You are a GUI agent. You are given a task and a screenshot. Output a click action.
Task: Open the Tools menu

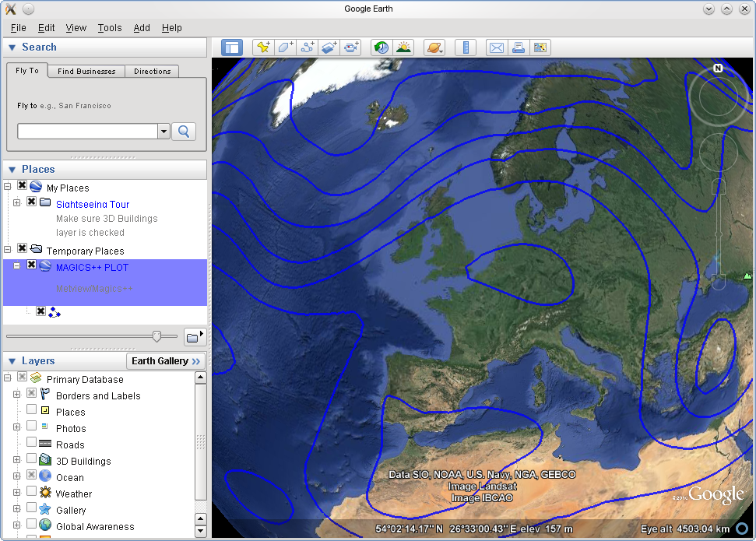[x=110, y=28]
